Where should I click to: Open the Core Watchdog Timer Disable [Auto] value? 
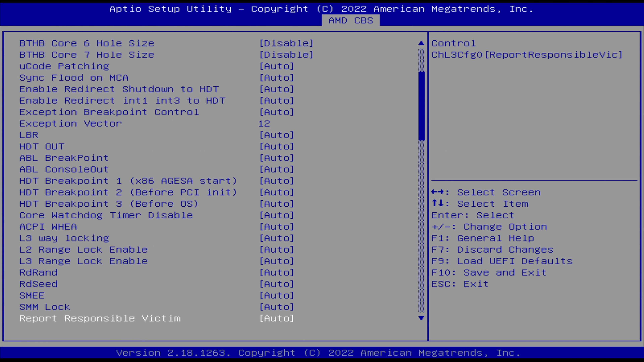click(x=277, y=215)
